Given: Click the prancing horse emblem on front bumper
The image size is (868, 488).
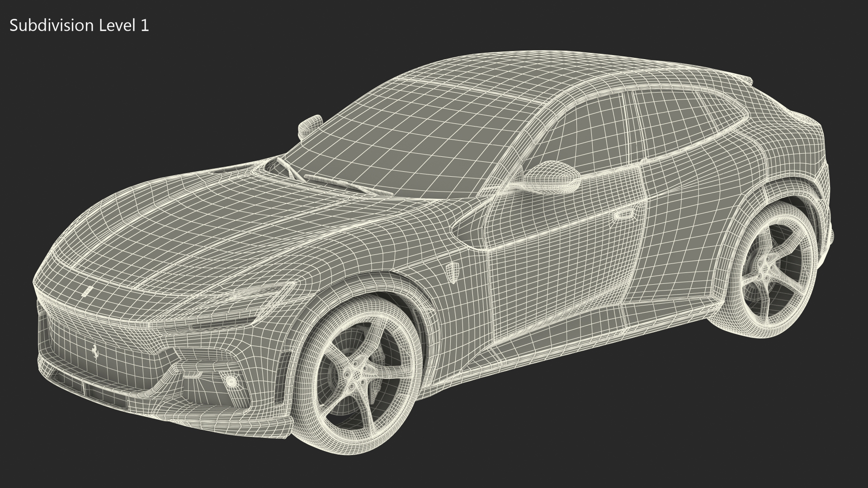Looking at the screenshot, I should coord(95,352).
